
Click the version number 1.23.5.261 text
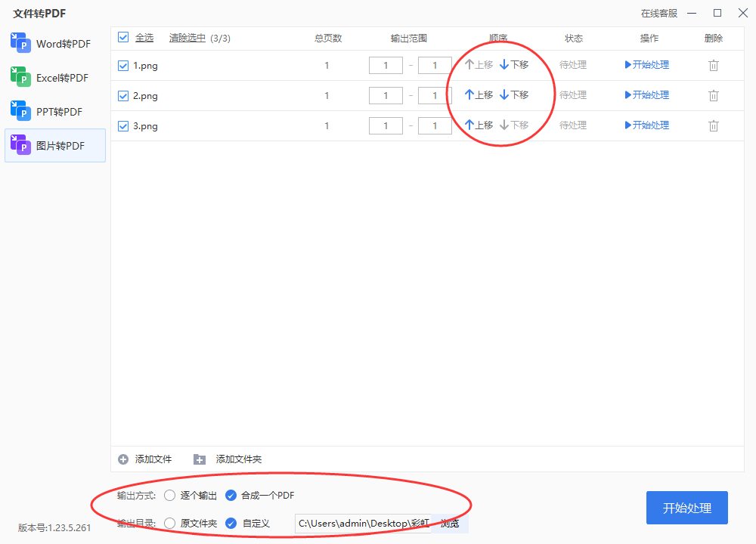coord(54,527)
